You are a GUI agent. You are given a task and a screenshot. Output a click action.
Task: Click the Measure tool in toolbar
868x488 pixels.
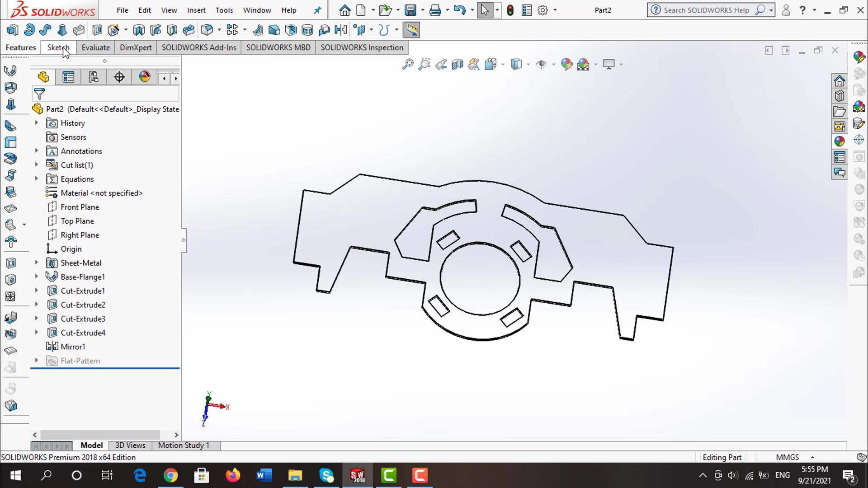411,30
